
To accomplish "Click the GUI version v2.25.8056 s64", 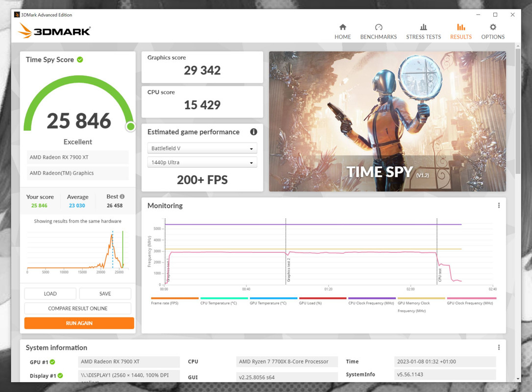I will pos(287,377).
